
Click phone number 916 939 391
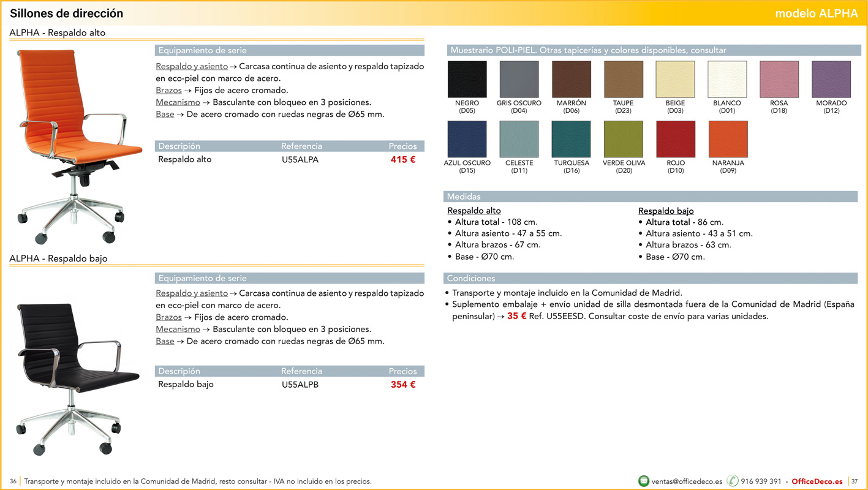[761, 481]
